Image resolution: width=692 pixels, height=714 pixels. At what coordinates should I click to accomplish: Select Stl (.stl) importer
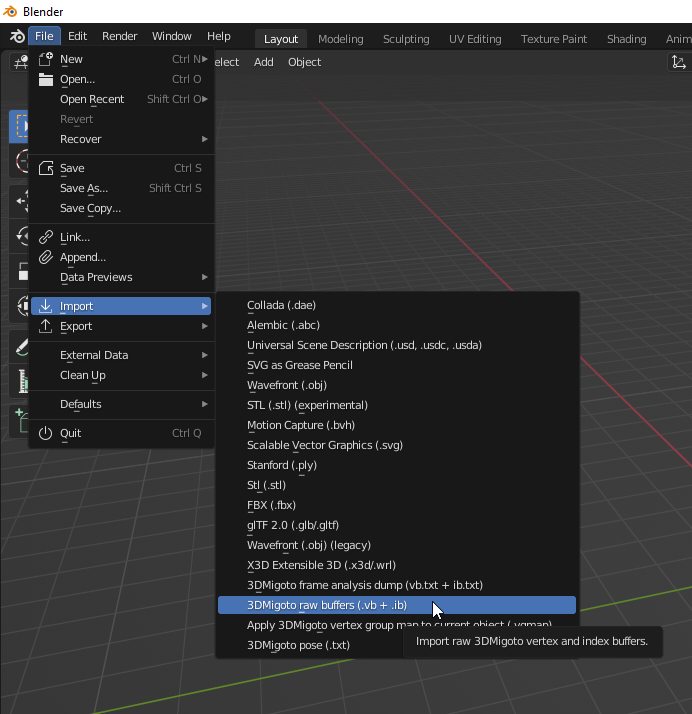[x=397, y=485]
